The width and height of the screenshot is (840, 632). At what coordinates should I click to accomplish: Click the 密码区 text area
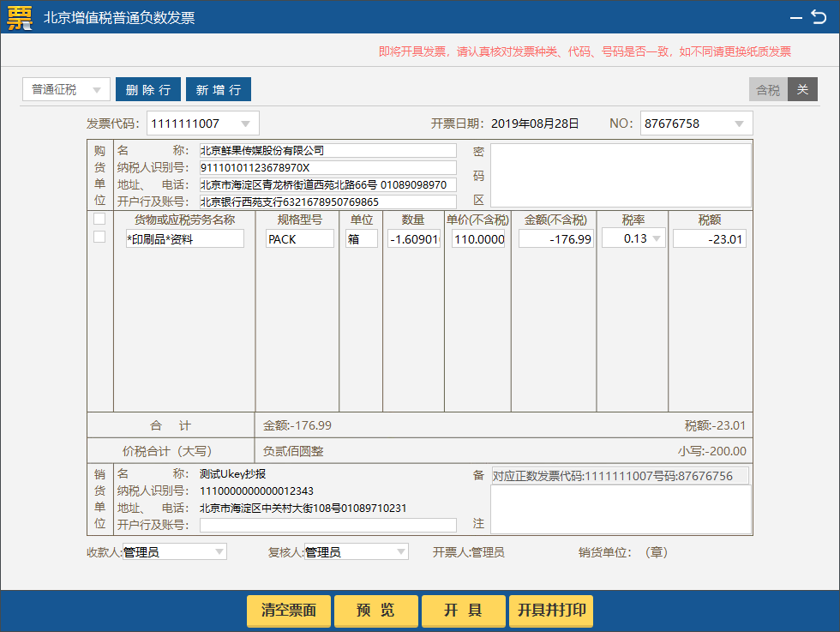pos(621,175)
